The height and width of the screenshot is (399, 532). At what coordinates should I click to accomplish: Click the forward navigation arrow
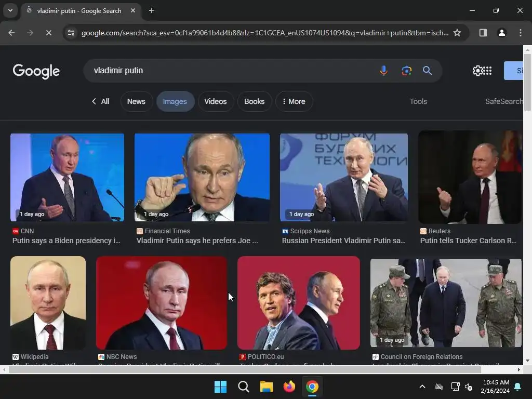tap(30, 33)
